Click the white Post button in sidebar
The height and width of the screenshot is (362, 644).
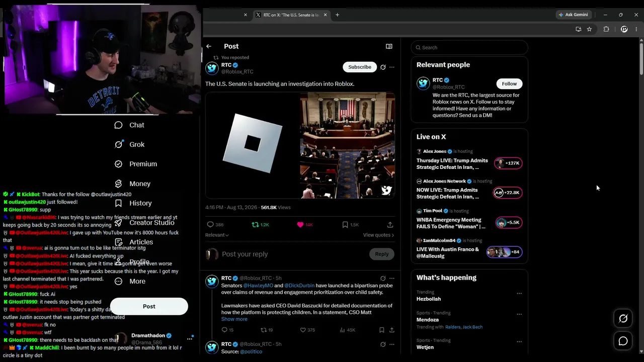coord(149,306)
